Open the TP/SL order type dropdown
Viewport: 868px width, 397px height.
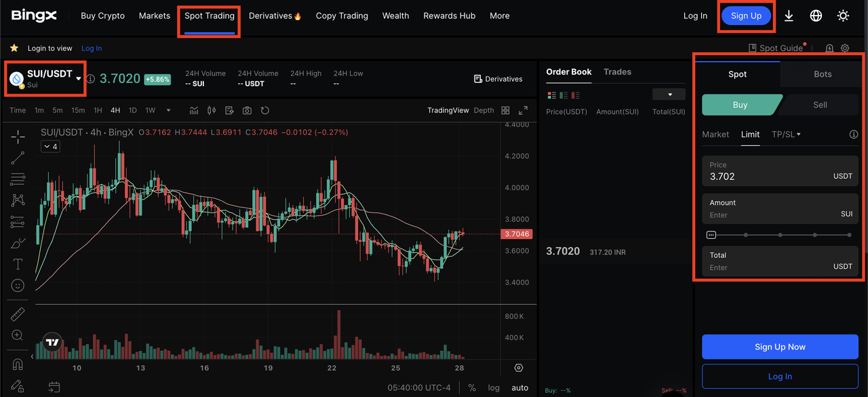pyautogui.click(x=786, y=134)
